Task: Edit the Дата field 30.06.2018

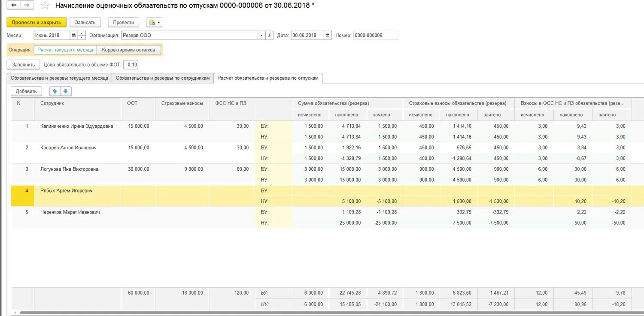Action: click(x=307, y=36)
